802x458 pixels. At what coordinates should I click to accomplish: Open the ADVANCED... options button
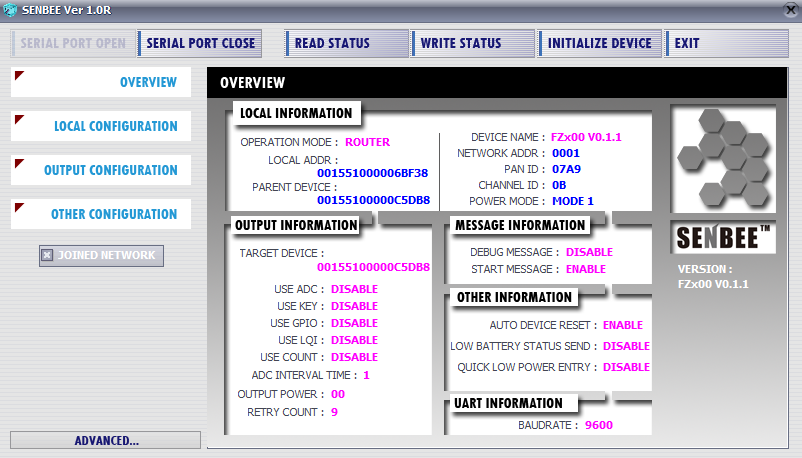click(105, 440)
